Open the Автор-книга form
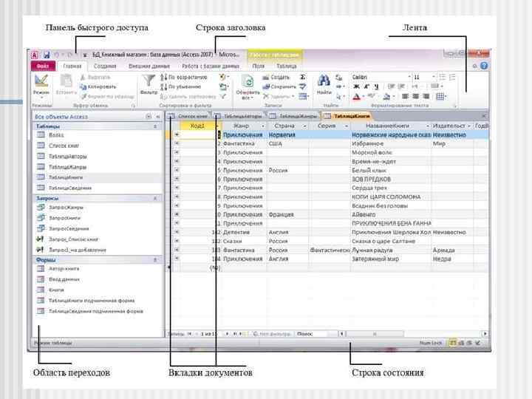The height and width of the screenshot is (399, 532). coord(58,269)
